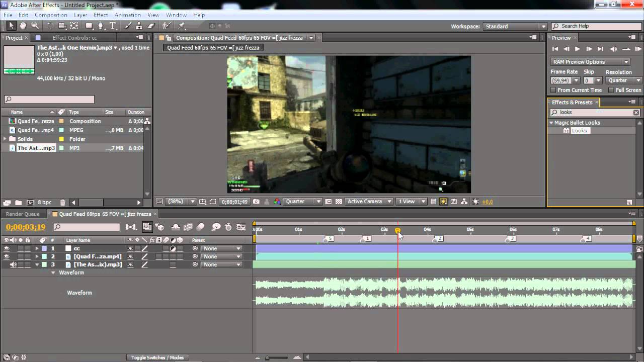Hide the Quad F...za.mp4 layer
644x362 pixels.
(7, 256)
